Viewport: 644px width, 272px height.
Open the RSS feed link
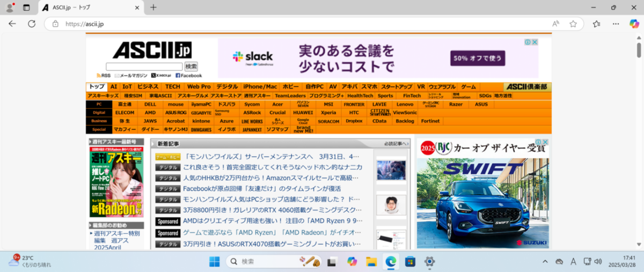pos(104,76)
